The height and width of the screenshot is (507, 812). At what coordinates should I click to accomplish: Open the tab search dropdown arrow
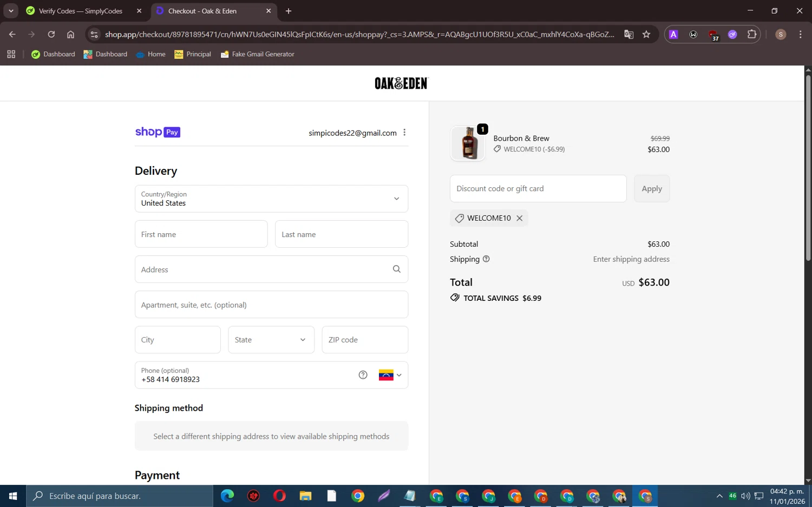coord(11,11)
